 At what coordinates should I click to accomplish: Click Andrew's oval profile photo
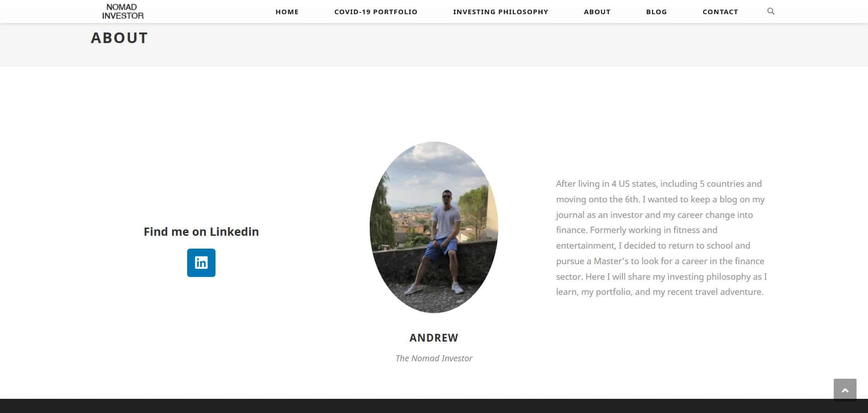pos(434,227)
